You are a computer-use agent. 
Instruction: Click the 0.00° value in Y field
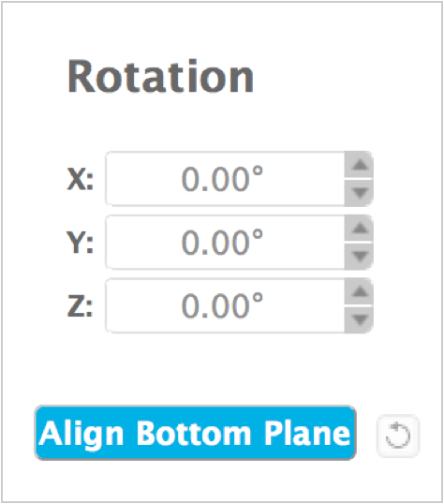[x=222, y=243]
